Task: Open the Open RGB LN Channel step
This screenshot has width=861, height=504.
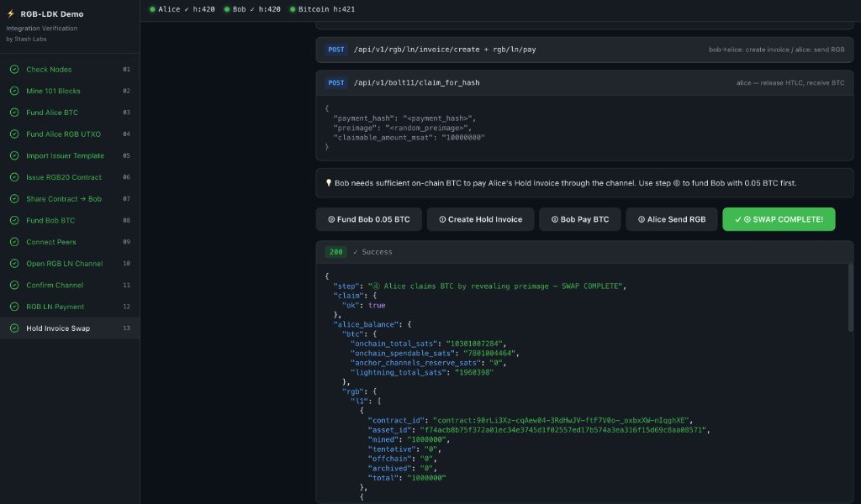Action: [x=70, y=263]
